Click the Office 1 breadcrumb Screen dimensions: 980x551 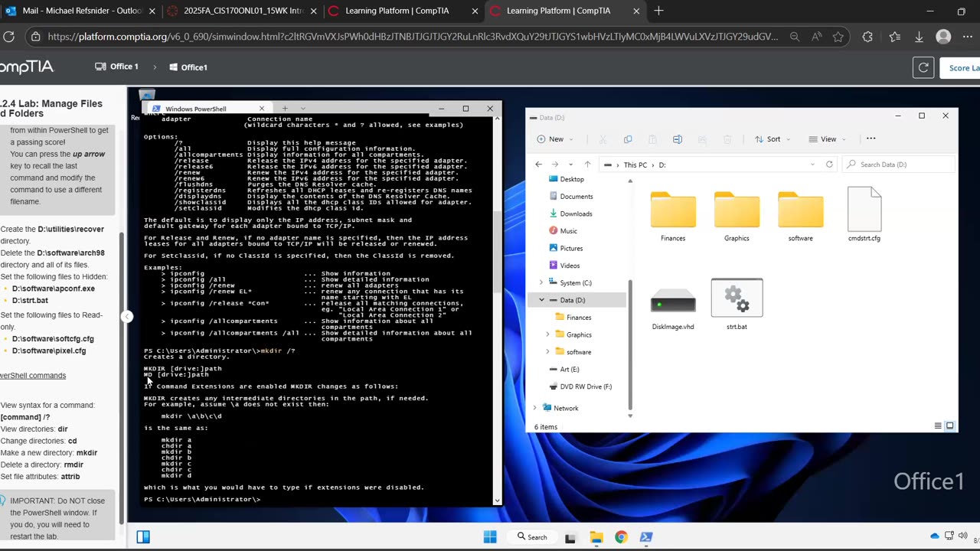point(116,67)
